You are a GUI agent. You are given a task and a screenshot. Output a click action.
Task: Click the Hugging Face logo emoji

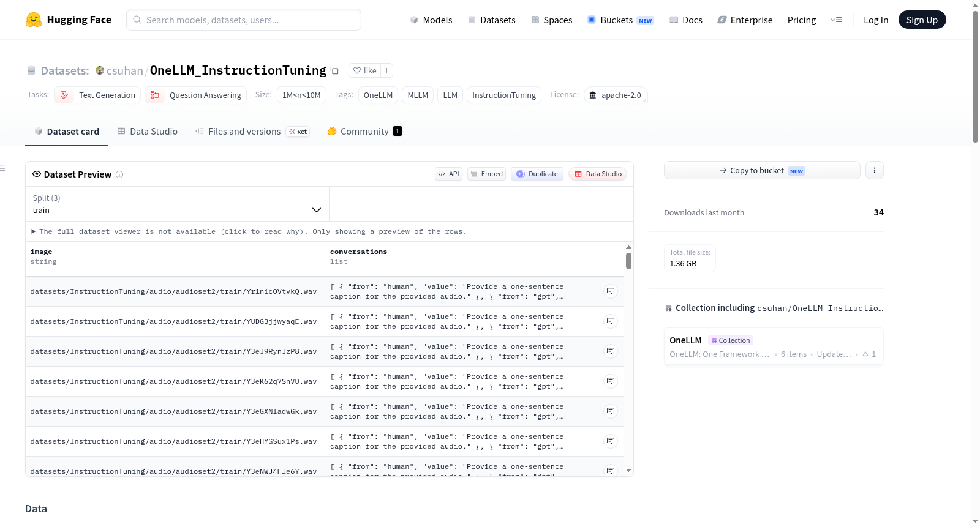34,20
